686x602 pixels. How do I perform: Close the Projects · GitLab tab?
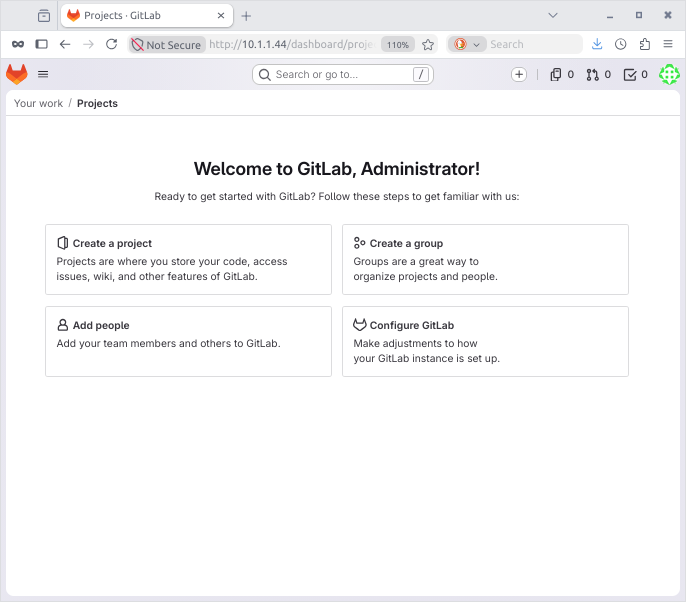tap(221, 16)
